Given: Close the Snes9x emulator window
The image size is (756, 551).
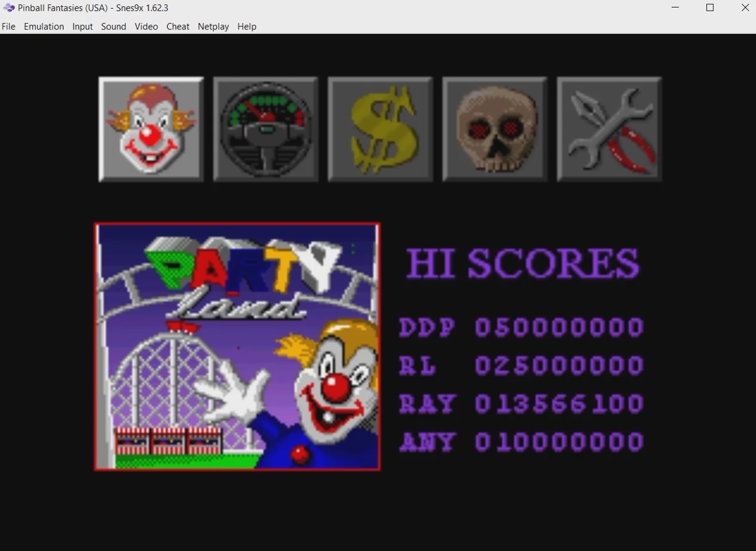Looking at the screenshot, I should point(745,8).
